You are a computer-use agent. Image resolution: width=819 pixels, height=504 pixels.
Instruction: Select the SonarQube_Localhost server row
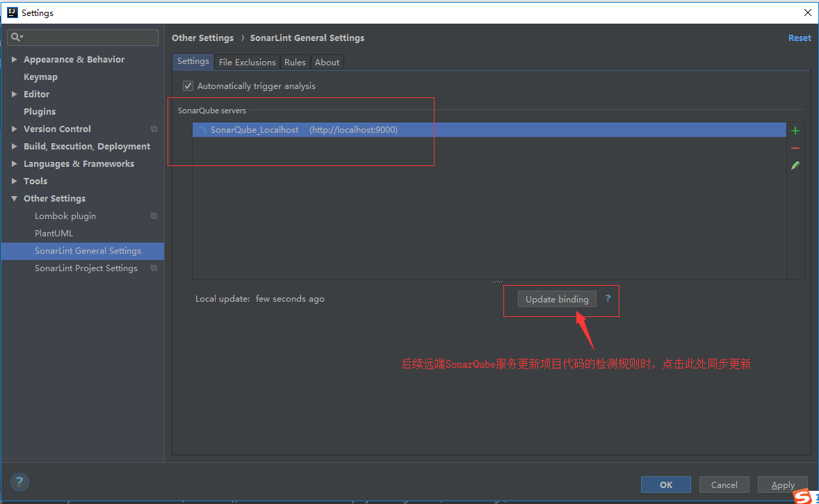(489, 129)
